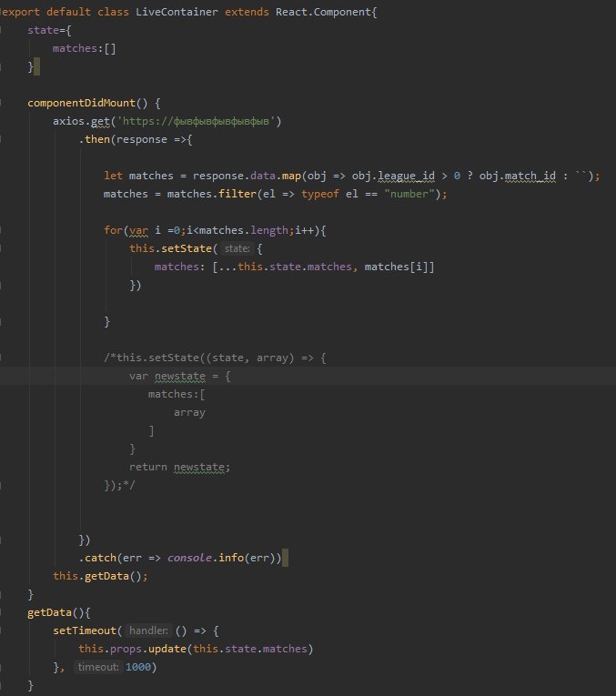The width and height of the screenshot is (616, 696).
Task: Click the 'let' keyword
Action: 113,176
